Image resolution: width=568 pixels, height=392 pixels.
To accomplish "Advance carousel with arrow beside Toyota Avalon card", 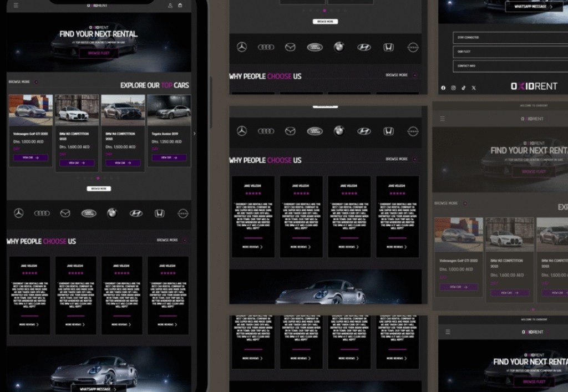I will (x=194, y=134).
